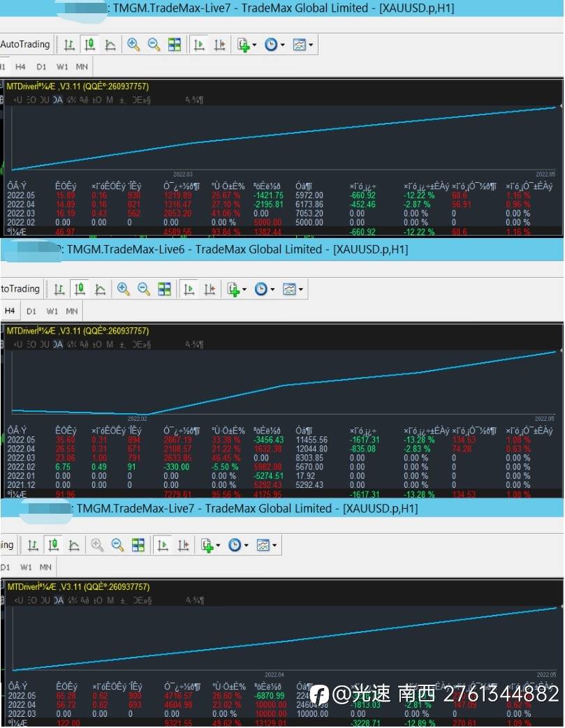The height and width of the screenshot is (728, 565).
Task: Switch to H4 tab in Live6 window
Action: pyautogui.click(x=10, y=311)
